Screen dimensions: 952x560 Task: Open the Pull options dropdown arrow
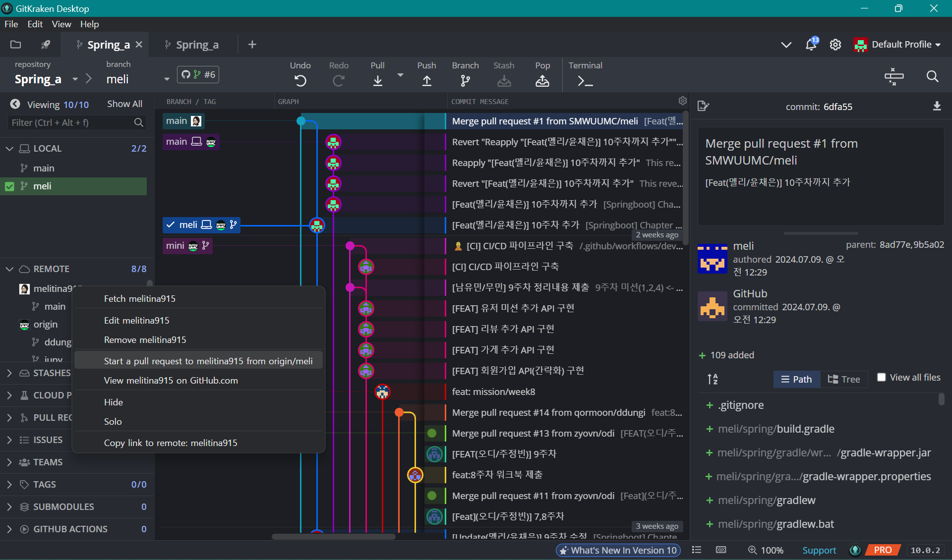point(401,75)
